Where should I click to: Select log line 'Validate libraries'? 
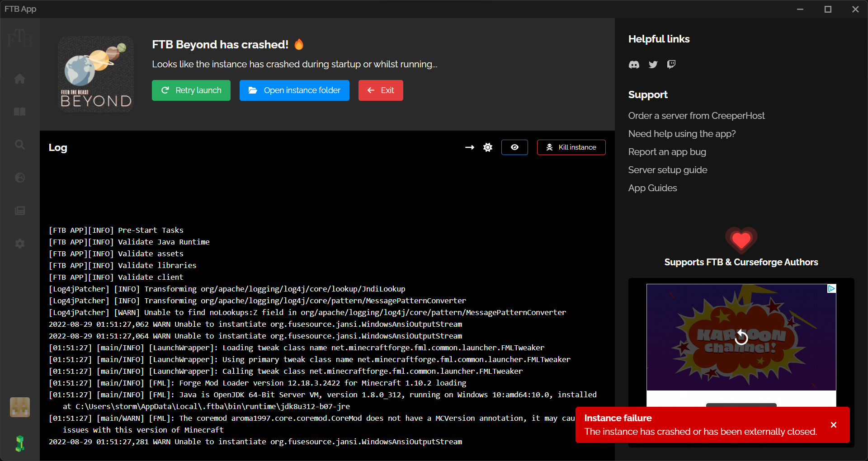(123, 265)
